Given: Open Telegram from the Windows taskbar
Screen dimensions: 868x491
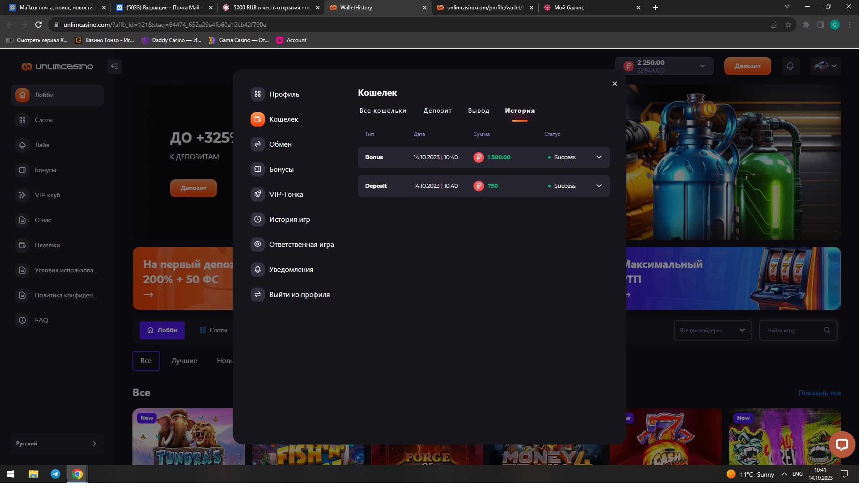Looking at the screenshot, I should click(55, 474).
